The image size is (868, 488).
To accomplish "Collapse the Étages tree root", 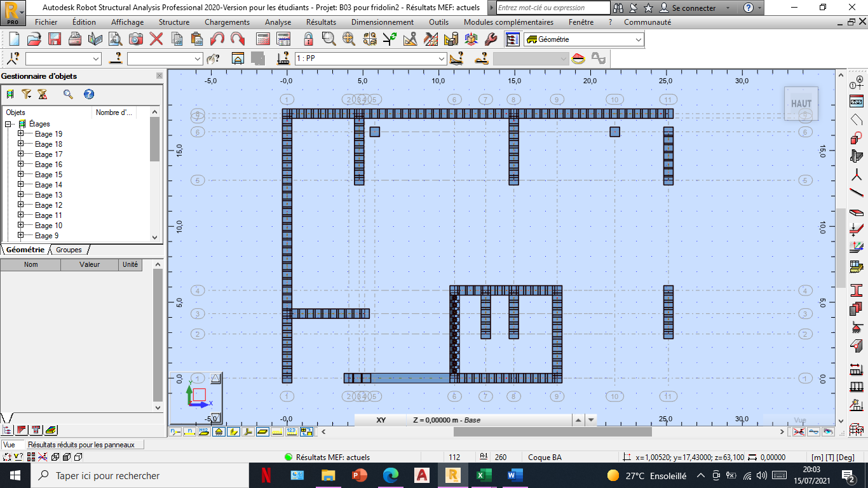I will pos(9,124).
